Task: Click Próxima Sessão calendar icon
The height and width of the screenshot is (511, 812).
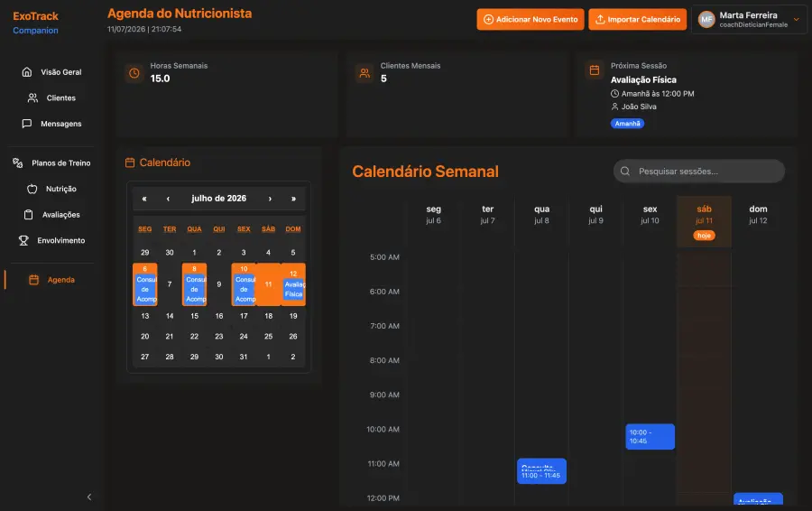Action: [x=595, y=70]
